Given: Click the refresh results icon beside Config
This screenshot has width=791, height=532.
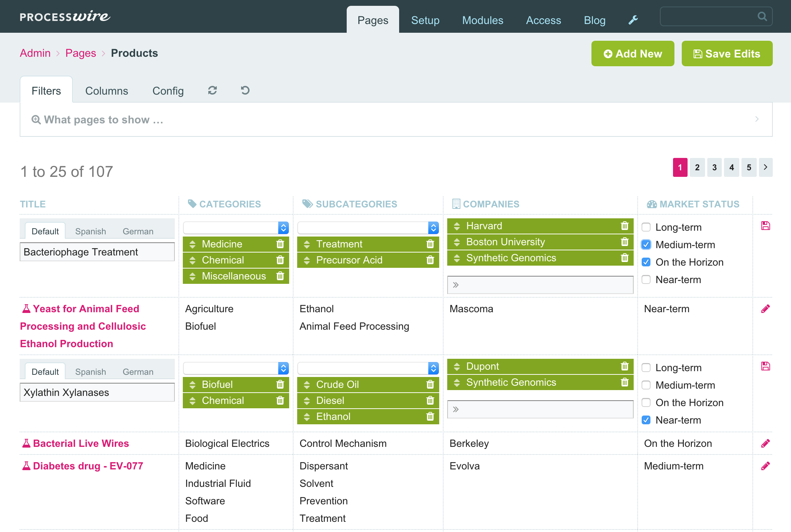Looking at the screenshot, I should [212, 90].
